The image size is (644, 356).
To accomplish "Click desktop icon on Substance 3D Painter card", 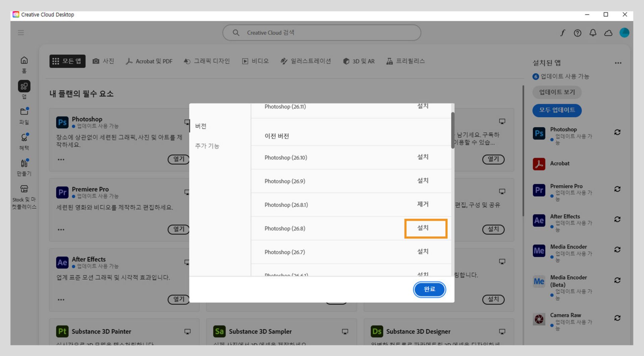I will coord(187,332).
